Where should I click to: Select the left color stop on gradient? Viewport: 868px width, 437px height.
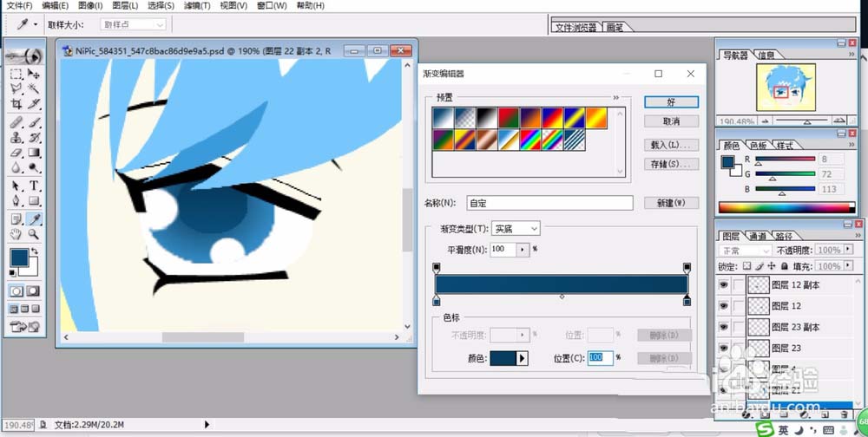coord(437,301)
